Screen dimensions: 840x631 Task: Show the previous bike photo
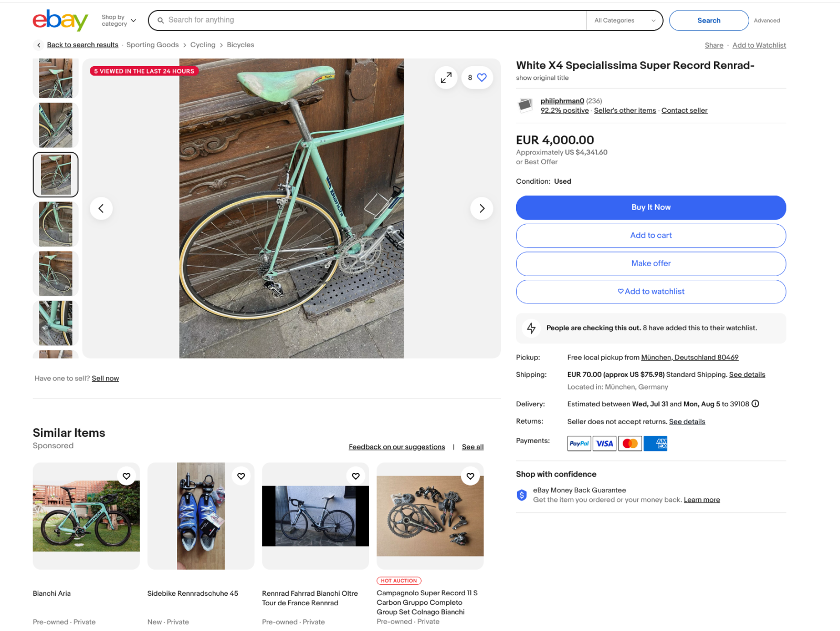point(101,208)
